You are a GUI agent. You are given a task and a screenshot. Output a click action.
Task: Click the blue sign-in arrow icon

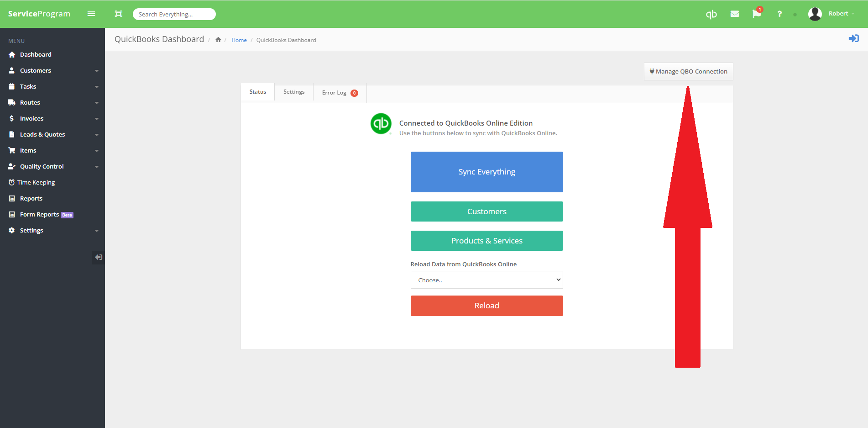853,38
